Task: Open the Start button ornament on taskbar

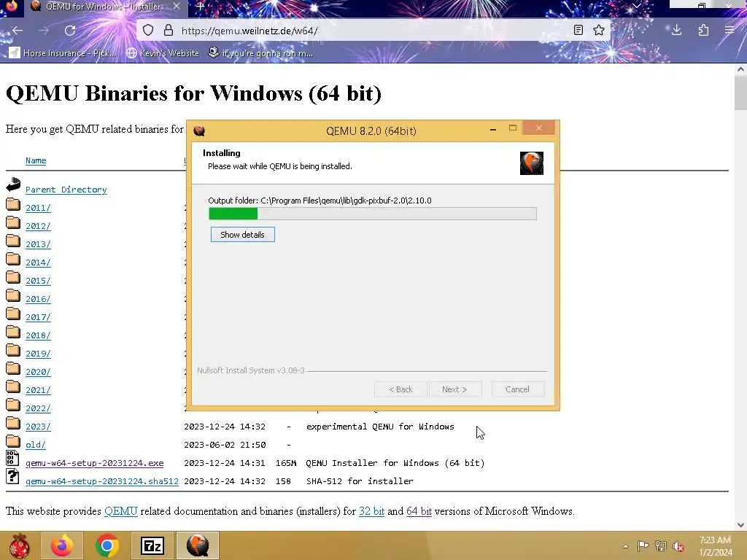Action: pos(20,545)
